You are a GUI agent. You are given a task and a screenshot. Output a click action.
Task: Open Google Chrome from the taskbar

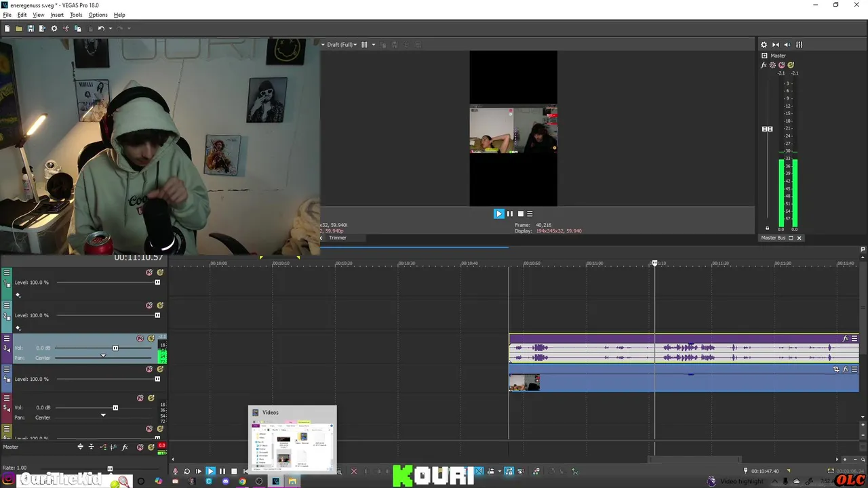tap(242, 481)
